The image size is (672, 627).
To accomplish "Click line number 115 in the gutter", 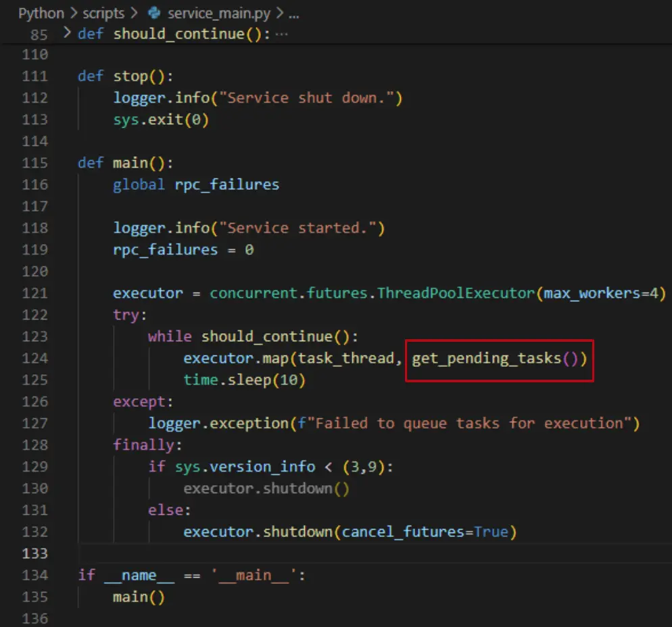I will tap(35, 163).
